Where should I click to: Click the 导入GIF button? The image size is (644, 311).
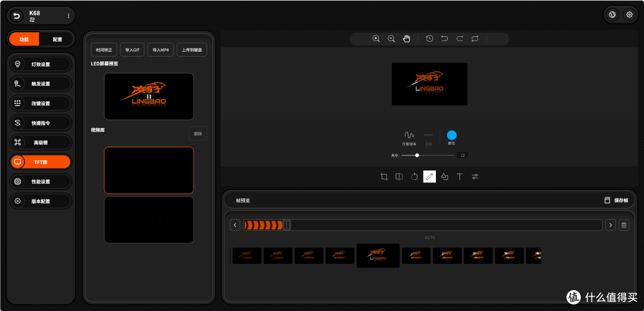click(132, 49)
